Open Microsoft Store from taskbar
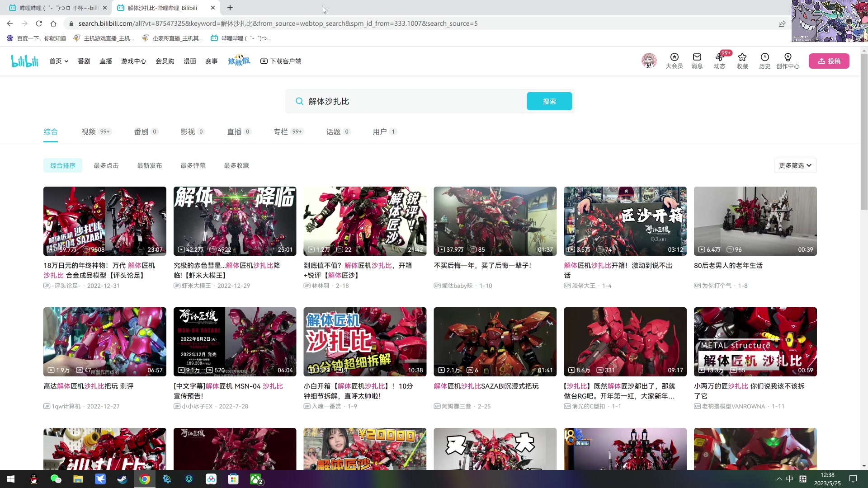This screenshot has height=488, width=868. [x=233, y=479]
